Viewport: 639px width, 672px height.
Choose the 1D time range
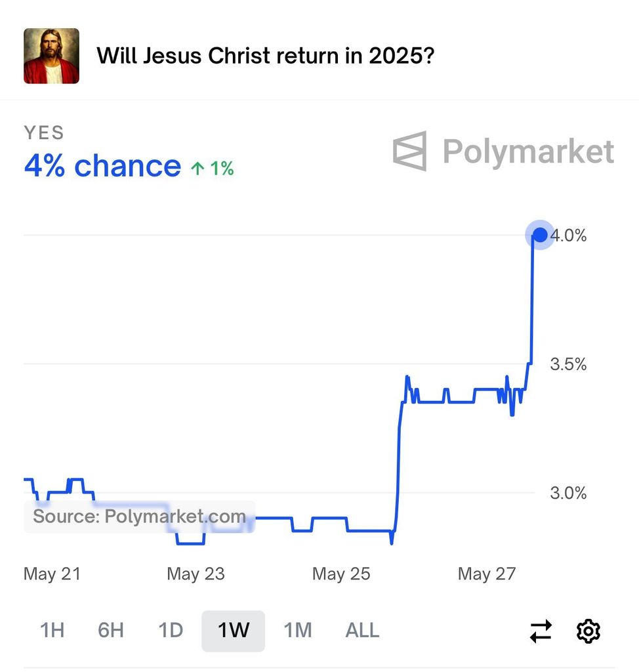pyautogui.click(x=171, y=631)
